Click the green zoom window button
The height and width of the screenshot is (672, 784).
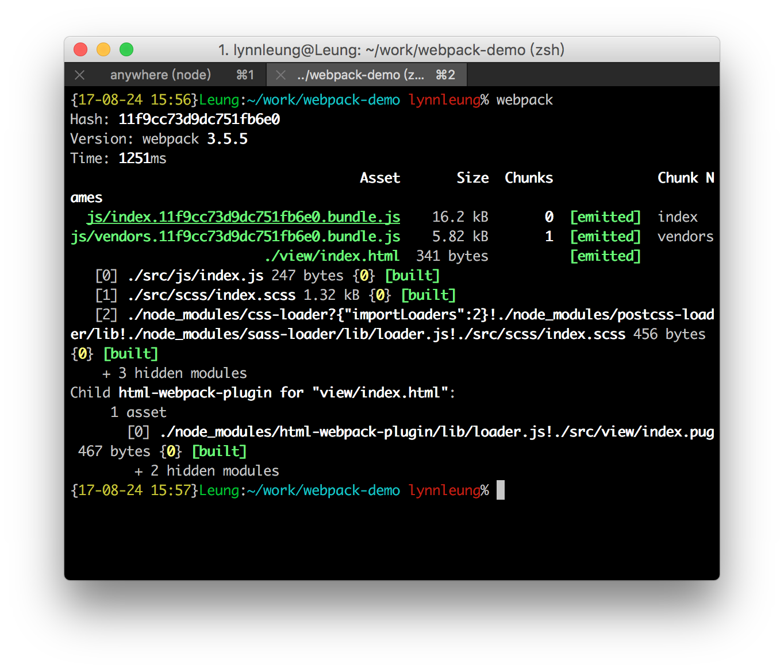coord(126,50)
